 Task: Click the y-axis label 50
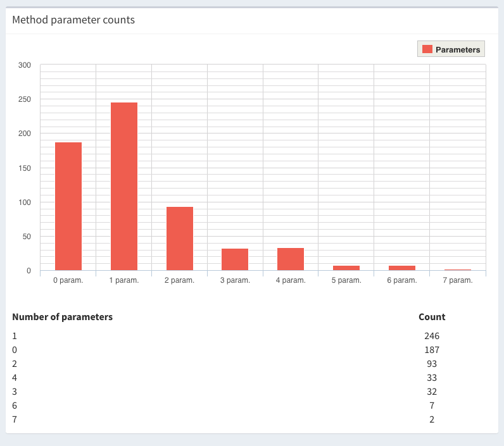(x=27, y=237)
